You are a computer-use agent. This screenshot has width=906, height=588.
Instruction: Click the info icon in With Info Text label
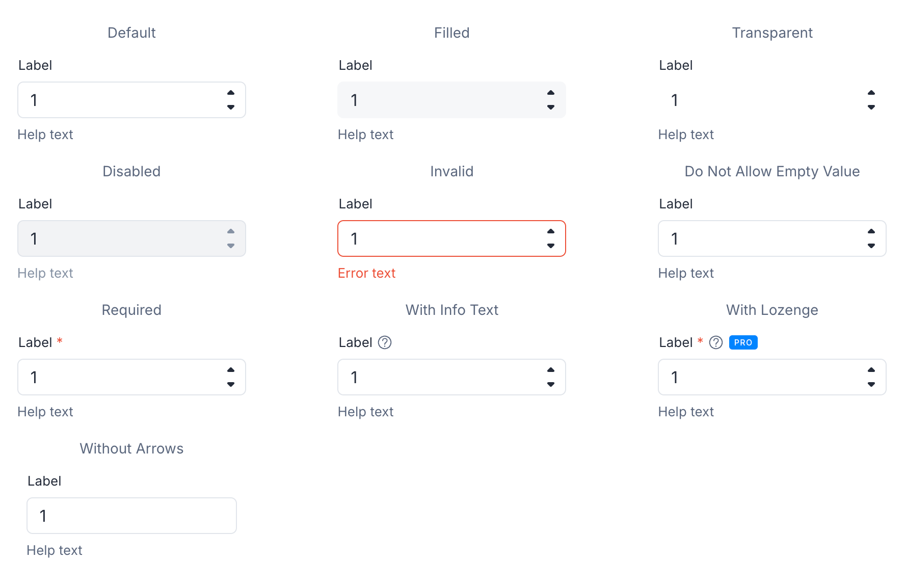pyautogui.click(x=385, y=342)
